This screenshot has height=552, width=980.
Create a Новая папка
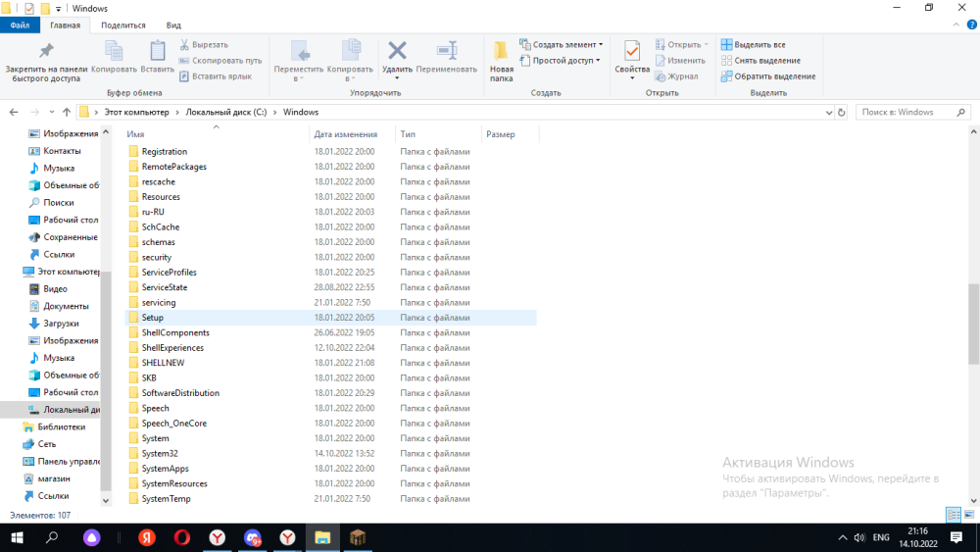[501, 61]
